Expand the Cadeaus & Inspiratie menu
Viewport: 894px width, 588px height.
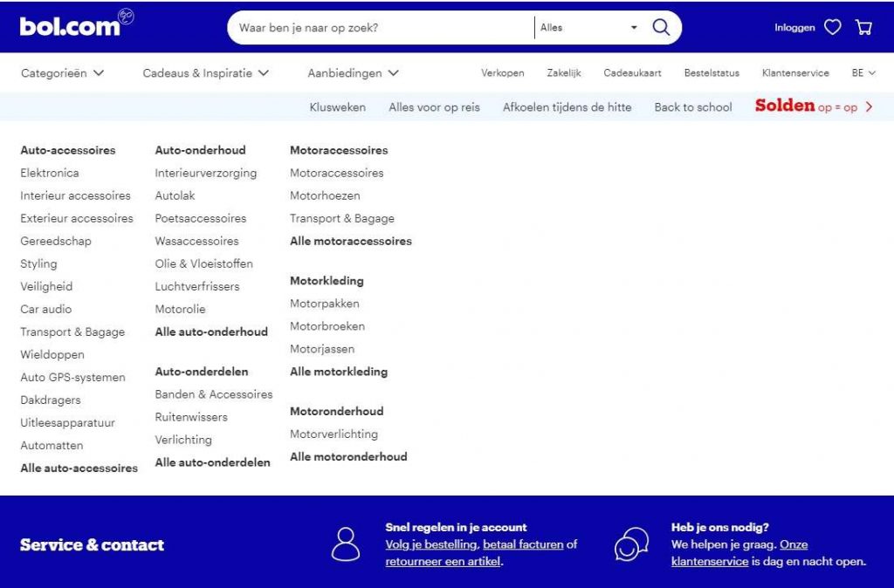pos(205,73)
